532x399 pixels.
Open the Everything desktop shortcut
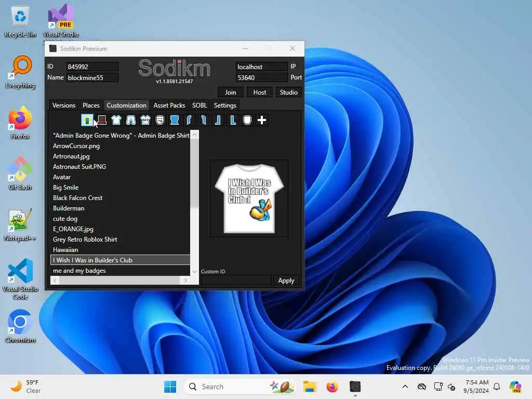coord(20,72)
